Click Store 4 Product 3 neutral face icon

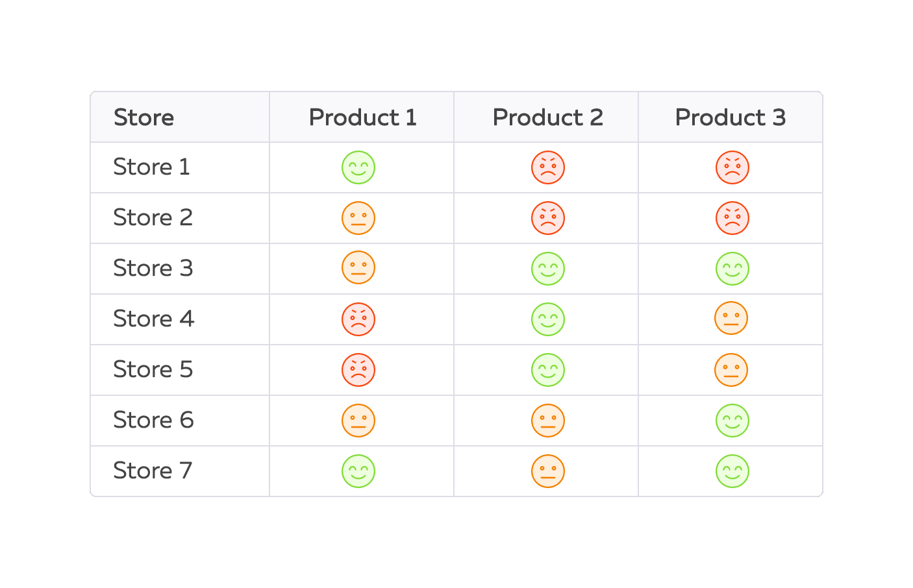pos(731,319)
